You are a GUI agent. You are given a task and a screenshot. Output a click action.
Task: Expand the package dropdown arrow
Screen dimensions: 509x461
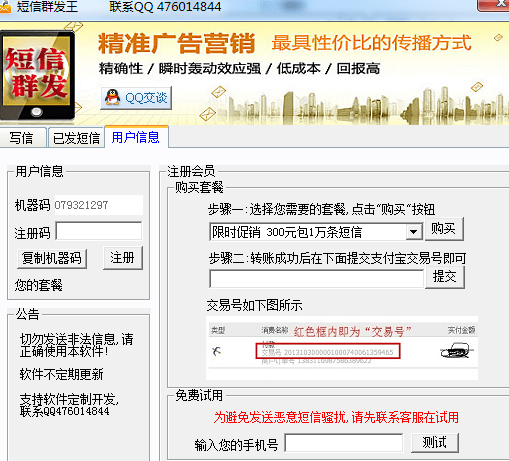(x=414, y=232)
